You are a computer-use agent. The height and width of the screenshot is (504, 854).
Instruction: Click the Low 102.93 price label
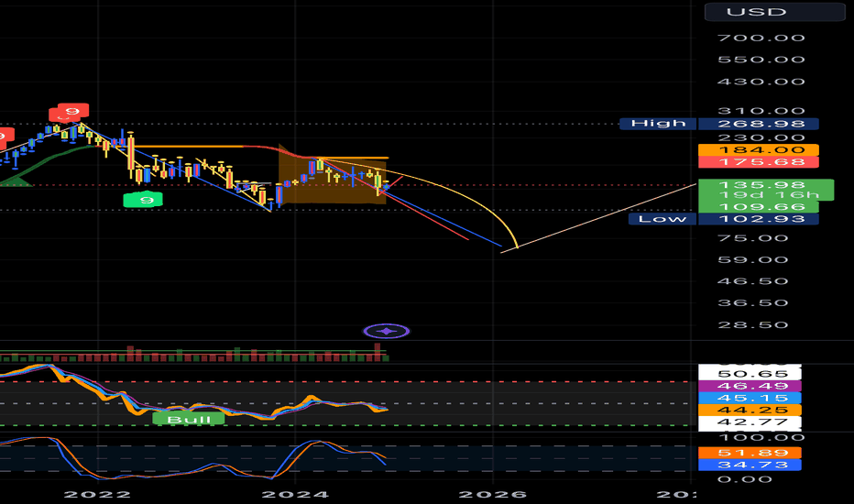723,218
